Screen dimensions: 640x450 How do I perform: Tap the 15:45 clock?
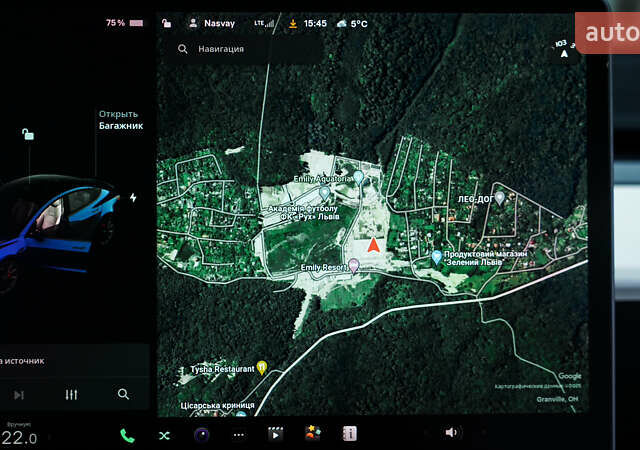point(315,23)
